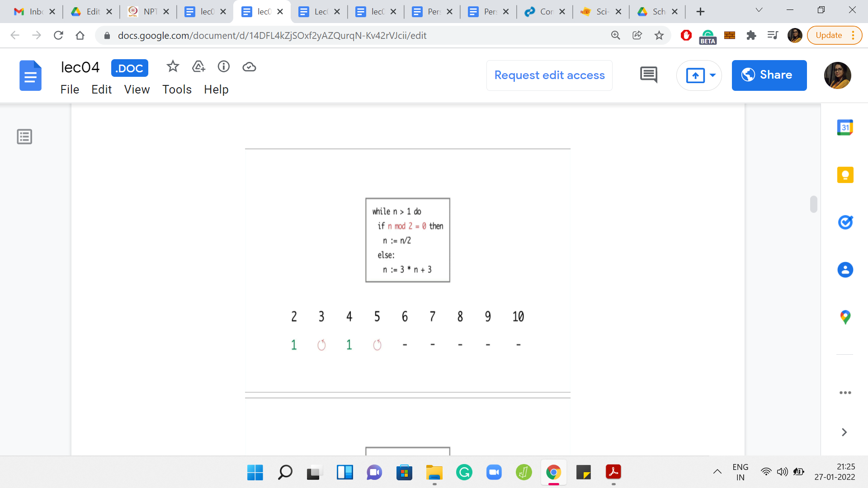Click Request edit access button

(549, 75)
